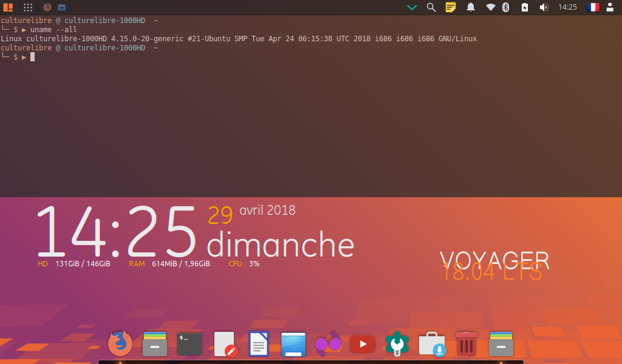622x364 pixels.
Task: Click the 14:25 panel clock
Action: [x=567, y=7]
